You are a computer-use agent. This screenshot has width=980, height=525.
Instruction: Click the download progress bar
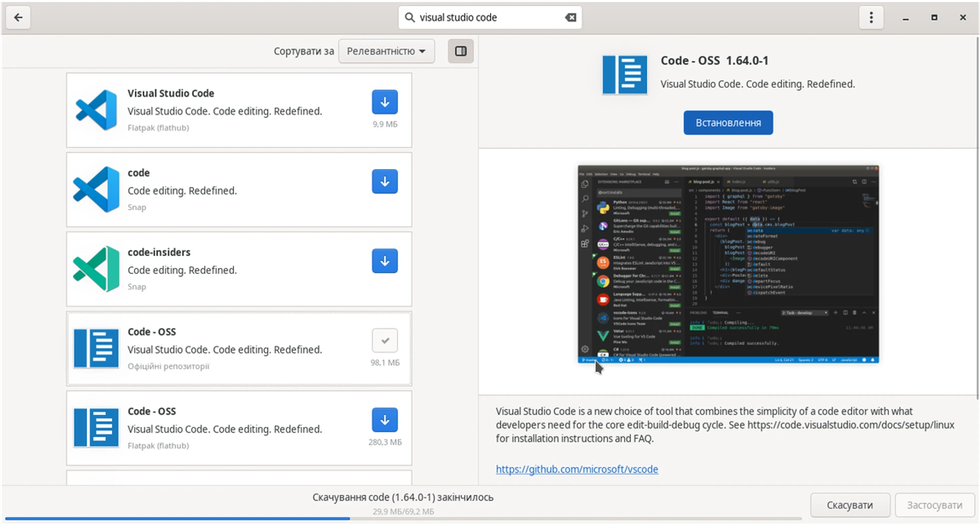pyautogui.click(x=403, y=519)
